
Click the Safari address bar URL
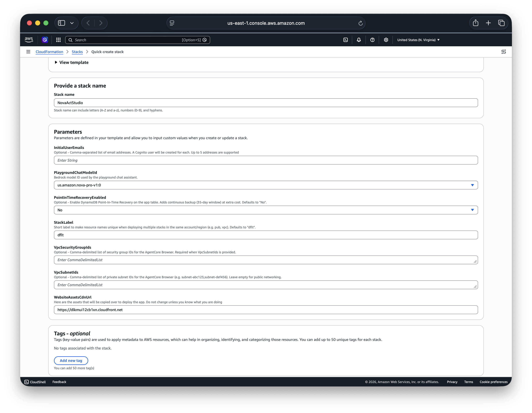[266, 23]
